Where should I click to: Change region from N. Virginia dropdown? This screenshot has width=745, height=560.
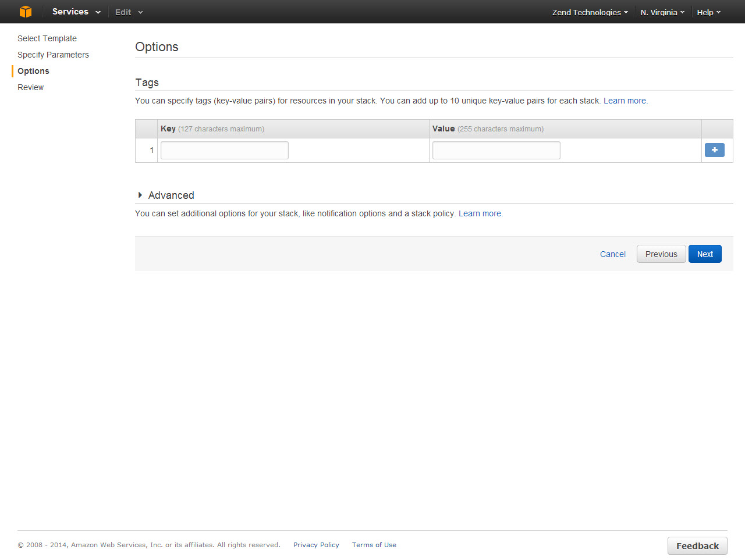coord(662,12)
